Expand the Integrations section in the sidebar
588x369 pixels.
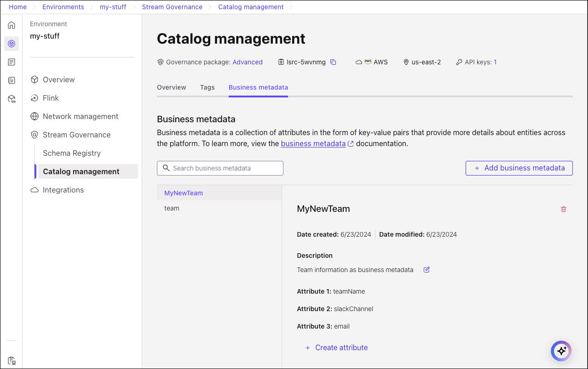click(63, 190)
